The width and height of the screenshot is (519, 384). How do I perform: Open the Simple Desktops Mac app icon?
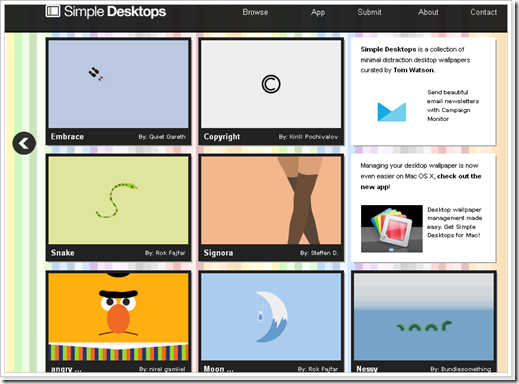[x=392, y=229]
